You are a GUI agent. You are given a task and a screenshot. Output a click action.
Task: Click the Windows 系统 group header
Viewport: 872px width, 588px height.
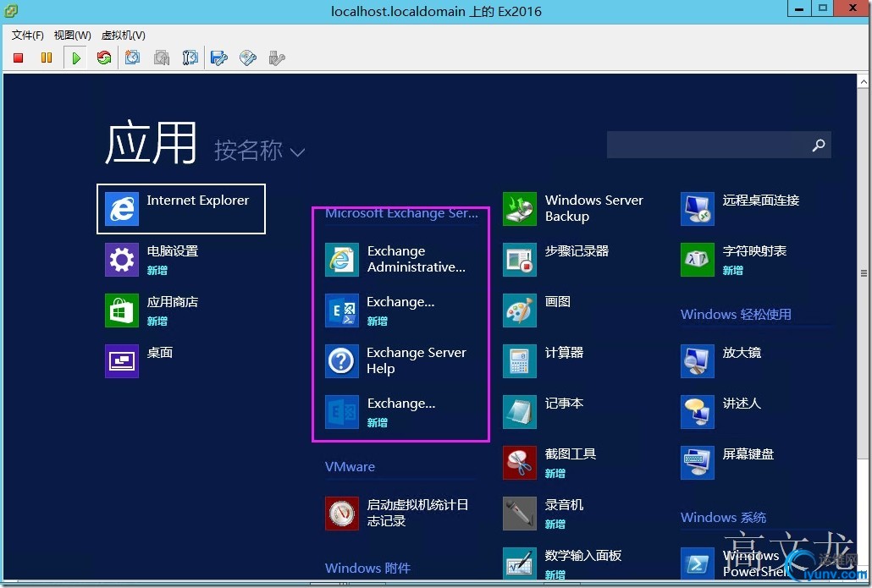[724, 518]
